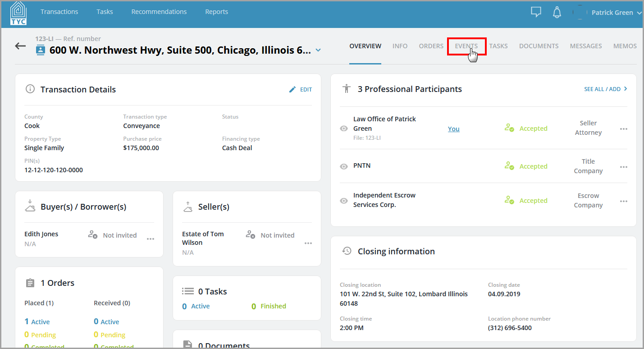
Task: Switch to the EVENTS tab
Action: [x=466, y=46]
